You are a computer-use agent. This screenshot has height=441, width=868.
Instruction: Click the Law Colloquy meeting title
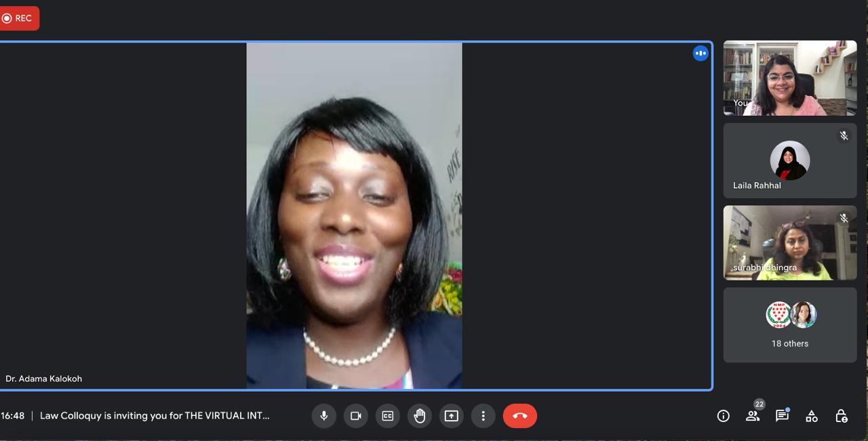coord(155,416)
